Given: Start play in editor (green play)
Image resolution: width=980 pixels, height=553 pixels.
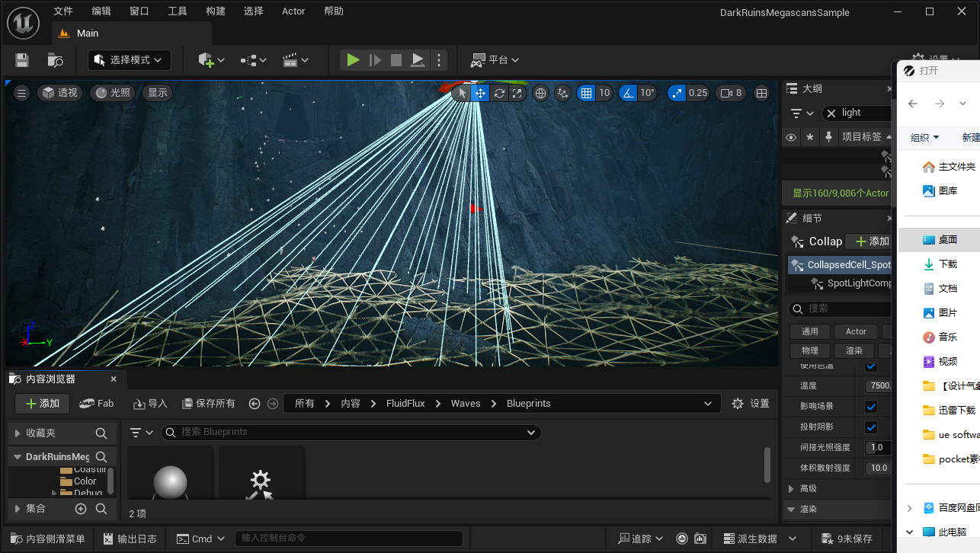Looking at the screenshot, I should pyautogui.click(x=353, y=60).
